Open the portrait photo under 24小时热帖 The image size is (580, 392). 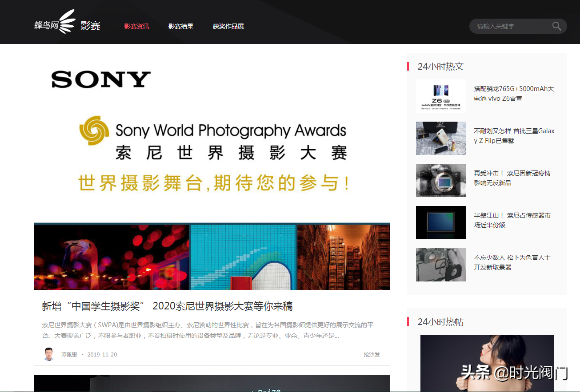487,363
